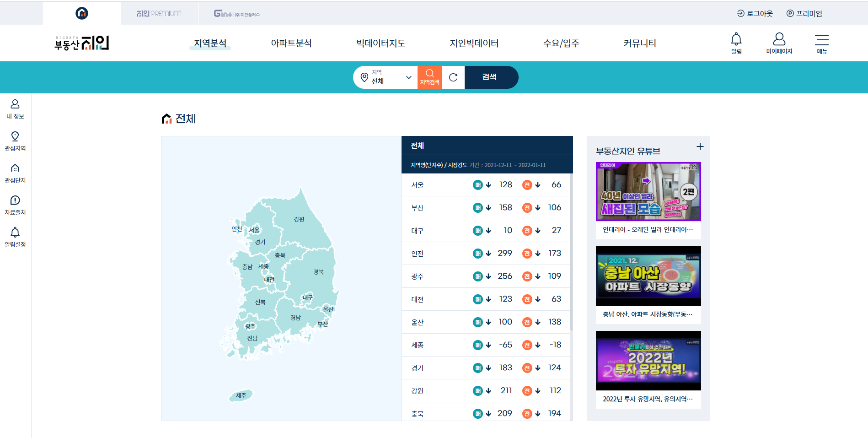Click the 매 icon in 광주 row
This screenshot has width=868, height=438.
[478, 276]
